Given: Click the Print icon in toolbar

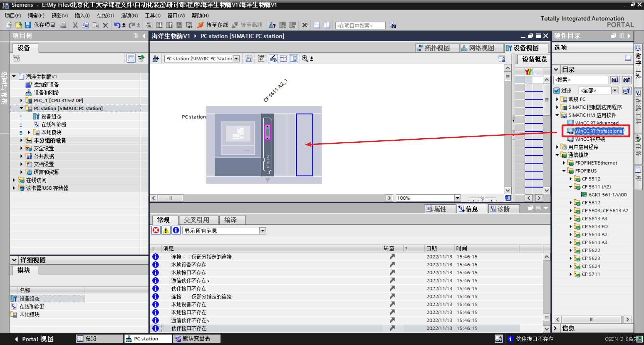Looking at the screenshot, I should coord(63,25).
